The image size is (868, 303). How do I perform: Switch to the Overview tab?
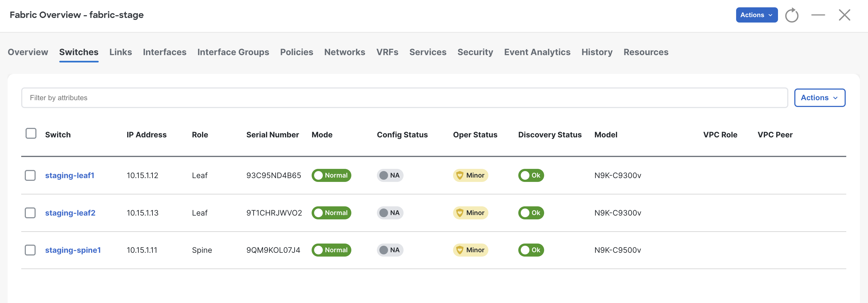pyautogui.click(x=28, y=52)
